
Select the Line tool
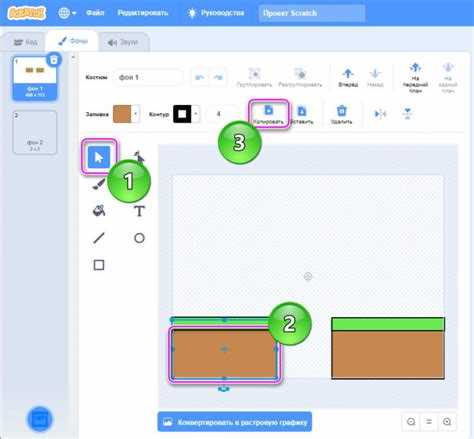coord(99,238)
